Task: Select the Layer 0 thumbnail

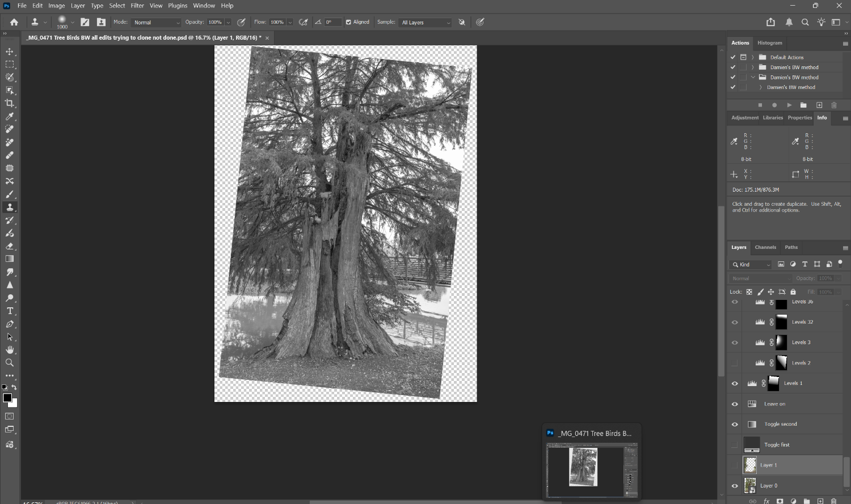Action: coord(750,485)
